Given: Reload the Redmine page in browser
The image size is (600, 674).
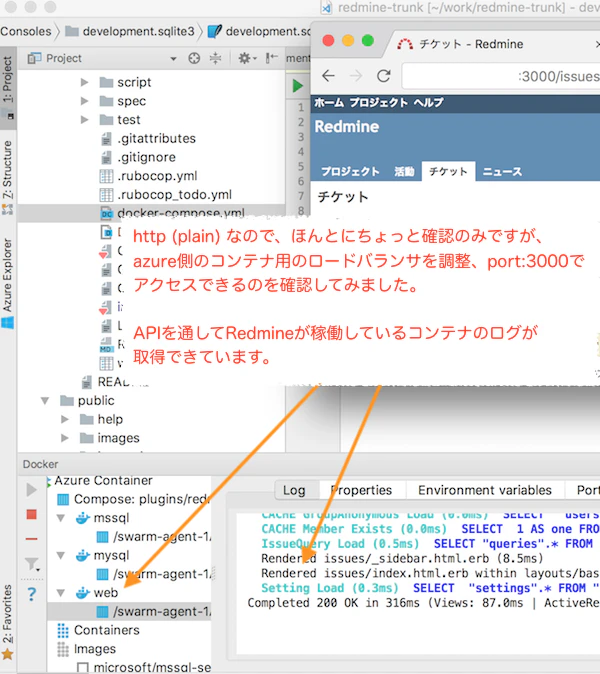Looking at the screenshot, I should pyautogui.click(x=383, y=76).
